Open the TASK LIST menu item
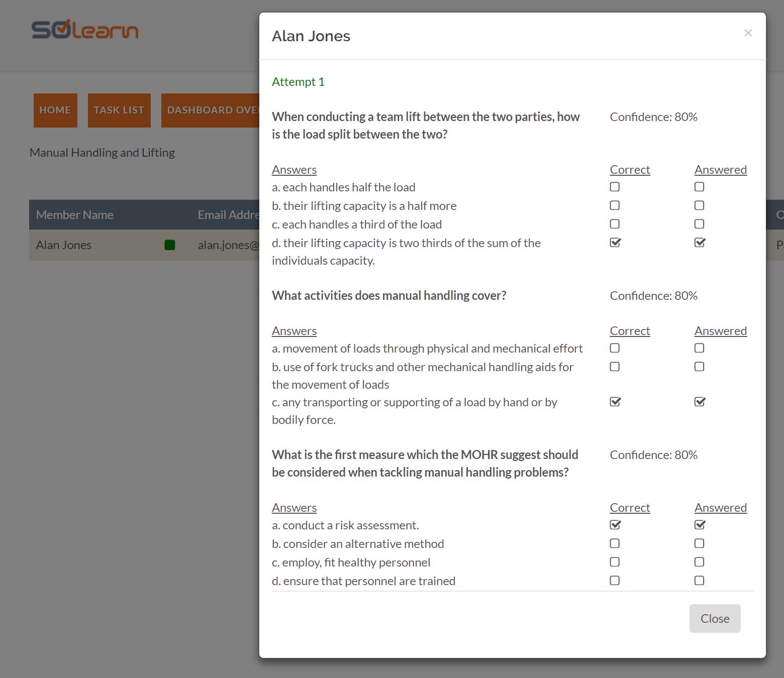This screenshot has height=678, width=784. coord(119,110)
